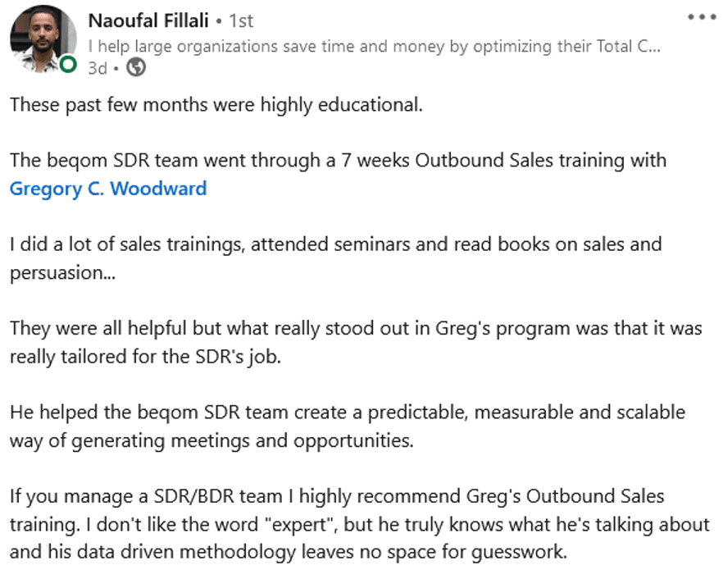Click the 3d post timestamp

(98, 68)
